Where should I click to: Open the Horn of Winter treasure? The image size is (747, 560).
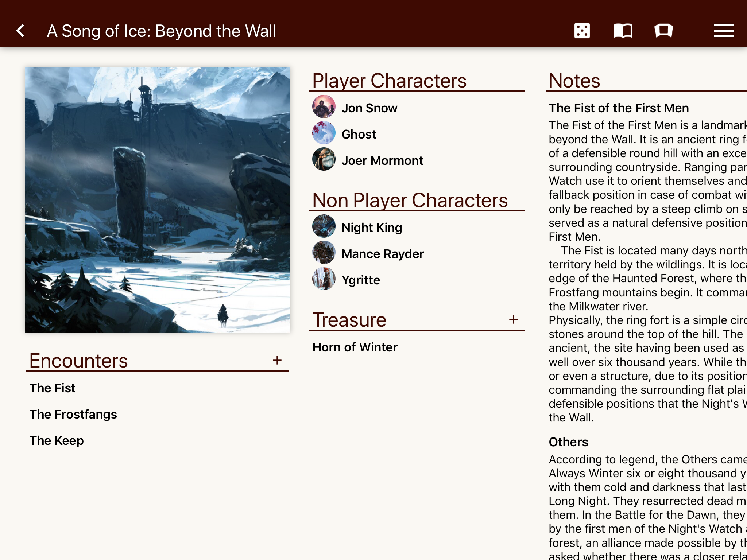pos(355,347)
